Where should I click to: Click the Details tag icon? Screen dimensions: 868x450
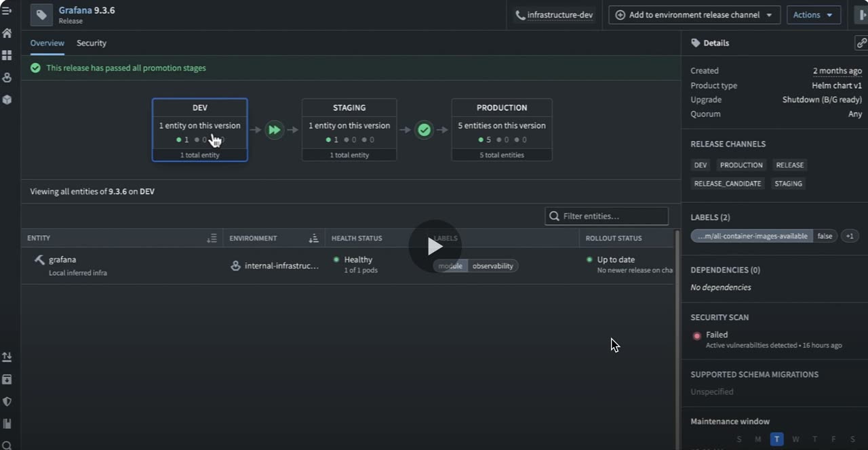click(x=695, y=43)
